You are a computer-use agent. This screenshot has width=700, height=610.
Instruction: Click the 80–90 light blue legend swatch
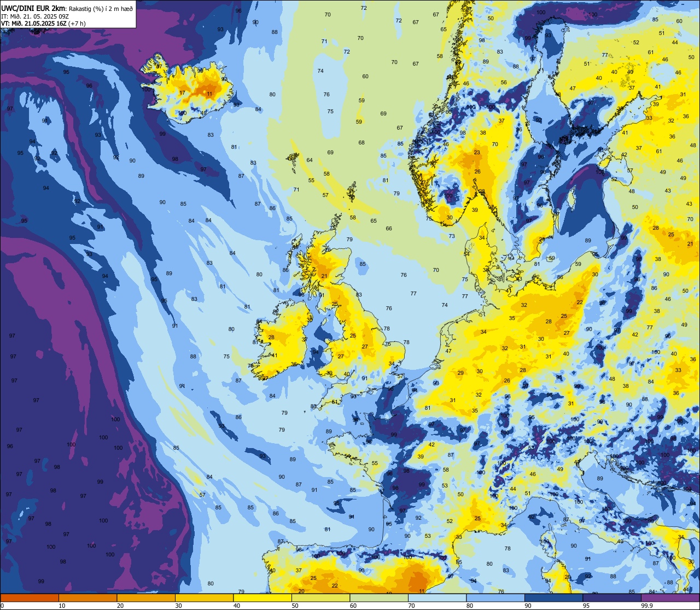pos(495,597)
